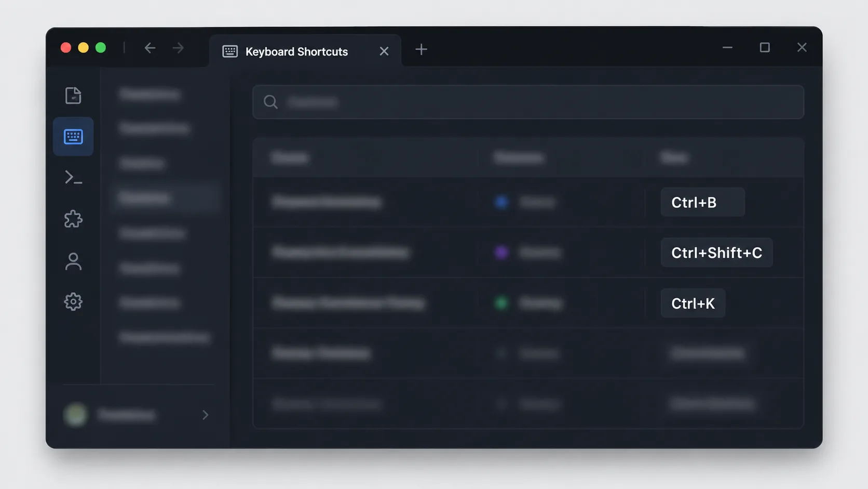The width and height of the screenshot is (868, 489).
Task: Click the blue category dot
Action: click(x=501, y=202)
